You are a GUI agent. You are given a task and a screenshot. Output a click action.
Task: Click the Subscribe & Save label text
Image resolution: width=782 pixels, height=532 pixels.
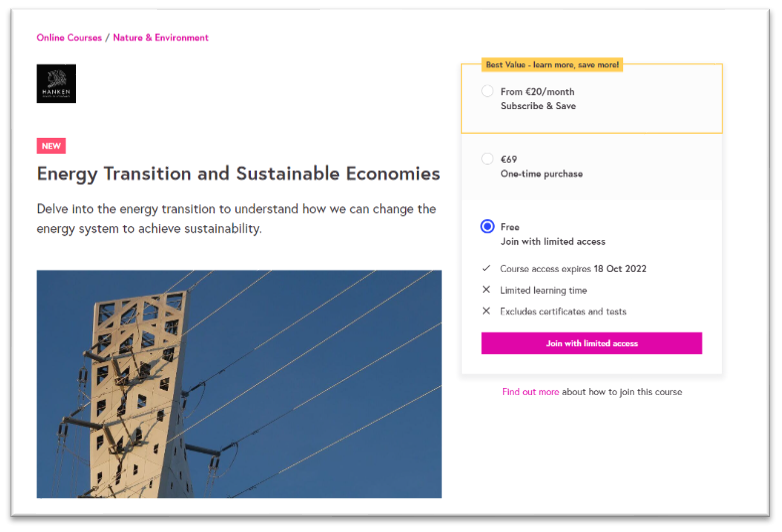538,106
